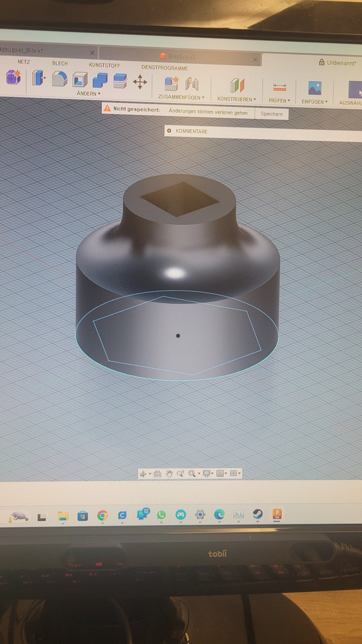Select the Fillet tool
This screenshot has height=644, width=362.
[60, 79]
